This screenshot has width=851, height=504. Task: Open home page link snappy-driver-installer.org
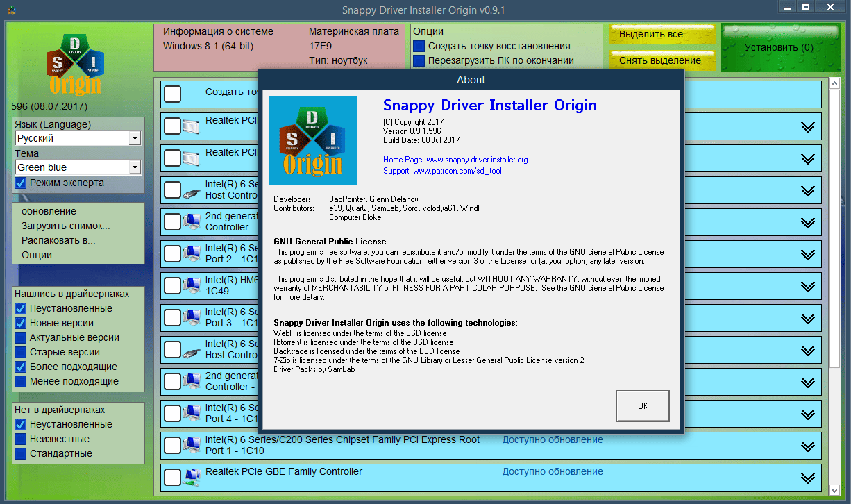477,160
